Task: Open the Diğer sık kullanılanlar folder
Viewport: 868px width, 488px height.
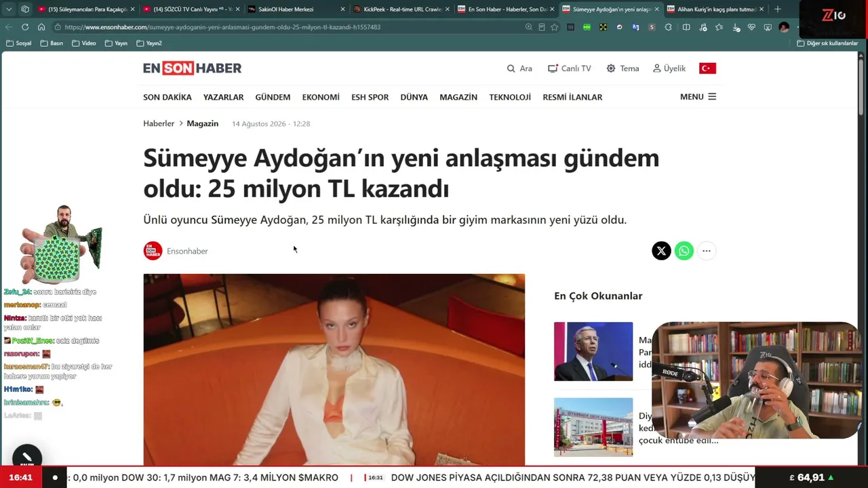Action: [827, 43]
